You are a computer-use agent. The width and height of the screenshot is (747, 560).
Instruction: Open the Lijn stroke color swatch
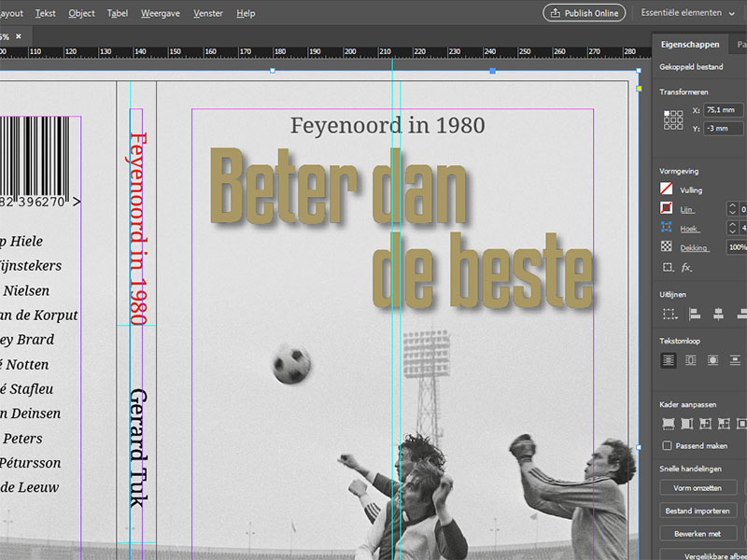coord(667,208)
